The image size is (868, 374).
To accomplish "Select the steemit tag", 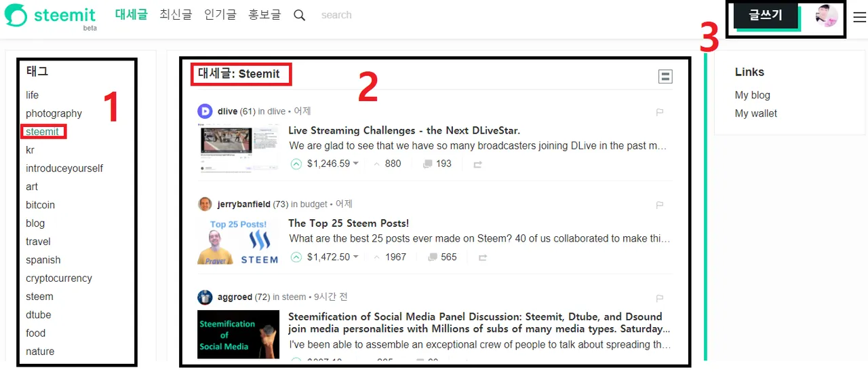I will pyautogui.click(x=43, y=132).
